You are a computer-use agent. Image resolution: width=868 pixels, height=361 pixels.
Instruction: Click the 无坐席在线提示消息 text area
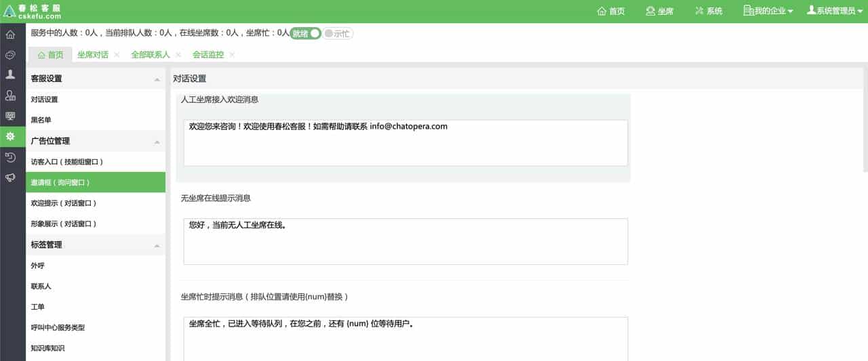coord(406,241)
